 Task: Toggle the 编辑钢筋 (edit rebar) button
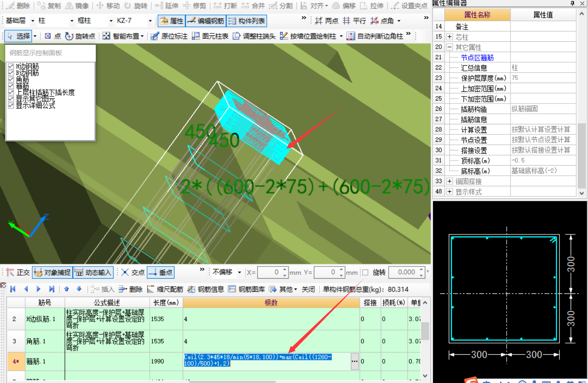pyautogui.click(x=205, y=21)
